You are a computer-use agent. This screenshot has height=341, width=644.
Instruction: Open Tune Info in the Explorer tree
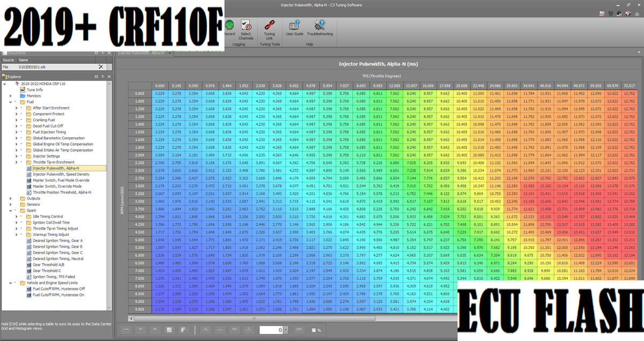tap(34, 90)
